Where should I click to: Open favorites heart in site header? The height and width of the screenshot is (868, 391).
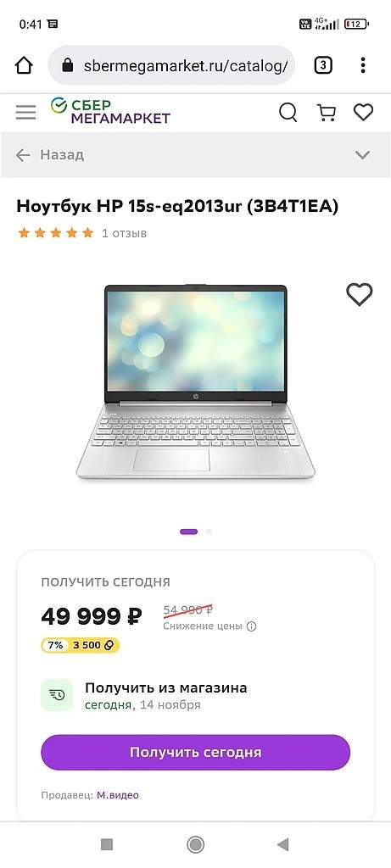point(363,113)
